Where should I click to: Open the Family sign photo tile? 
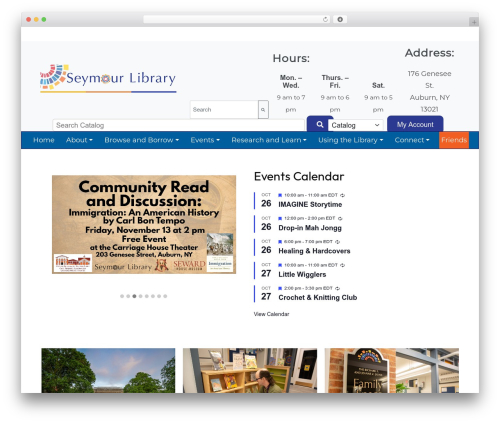point(392,370)
